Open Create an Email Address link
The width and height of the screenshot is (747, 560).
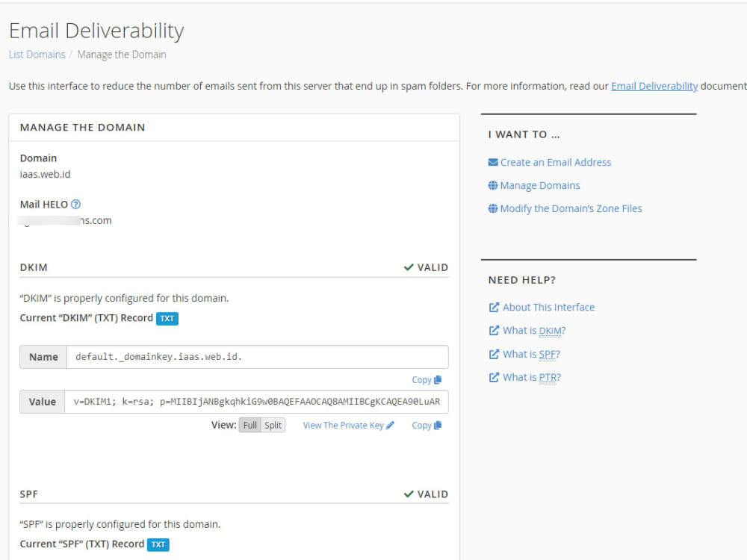point(556,162)
